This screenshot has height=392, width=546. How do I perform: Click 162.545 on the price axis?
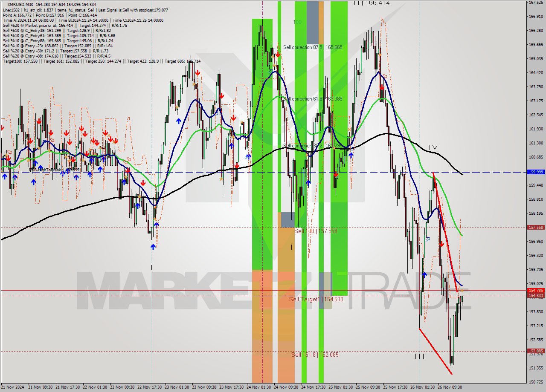pyautogui.click(x=536, y=115)
